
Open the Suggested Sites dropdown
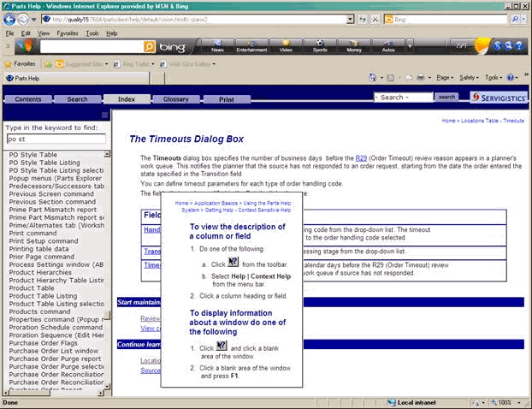[106, 64]
